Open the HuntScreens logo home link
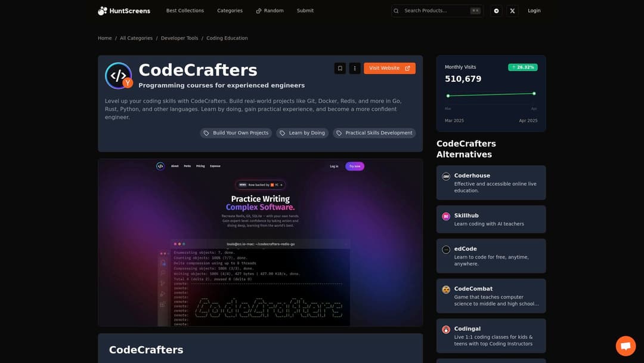 tap(124, 11)
